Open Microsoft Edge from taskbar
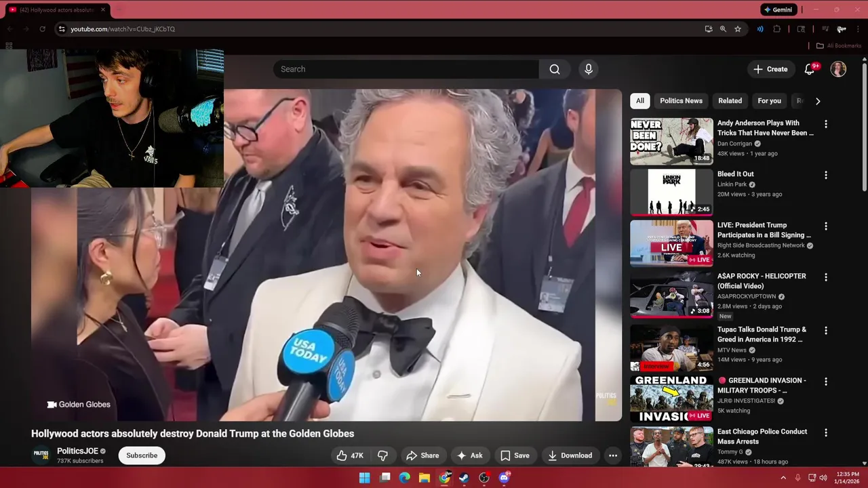The height and width of the screenshot is (488, 868). [405, 478]
